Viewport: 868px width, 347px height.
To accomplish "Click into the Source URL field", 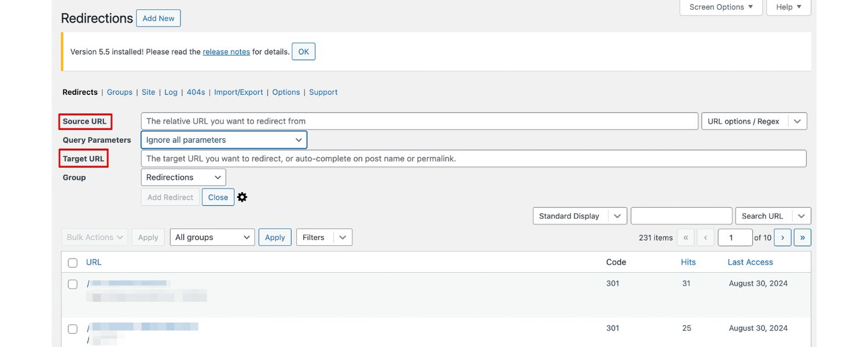I will click(420, 121).
